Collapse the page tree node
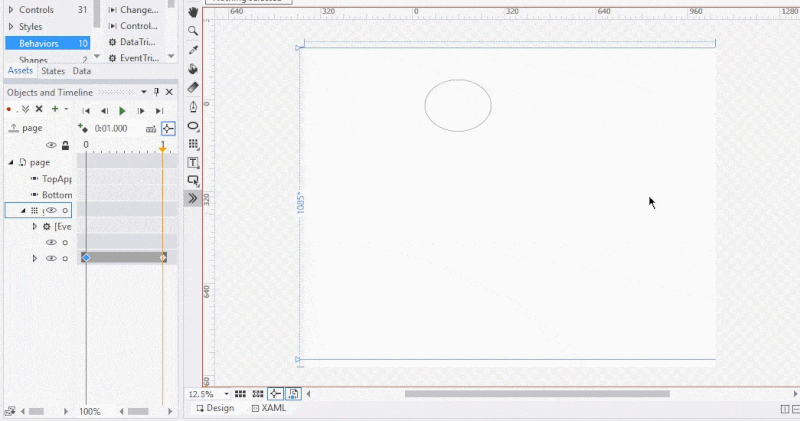 pos(11,162)
